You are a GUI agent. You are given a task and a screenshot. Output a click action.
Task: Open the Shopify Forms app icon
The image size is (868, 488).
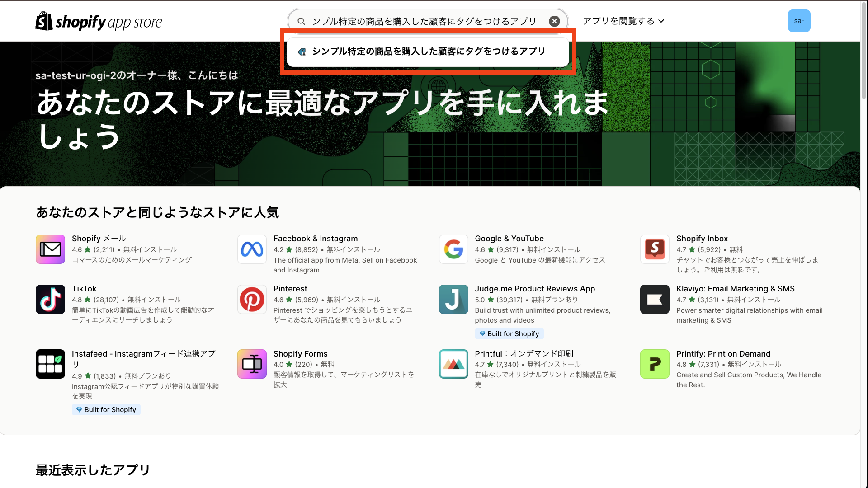(x=252, y=364)
